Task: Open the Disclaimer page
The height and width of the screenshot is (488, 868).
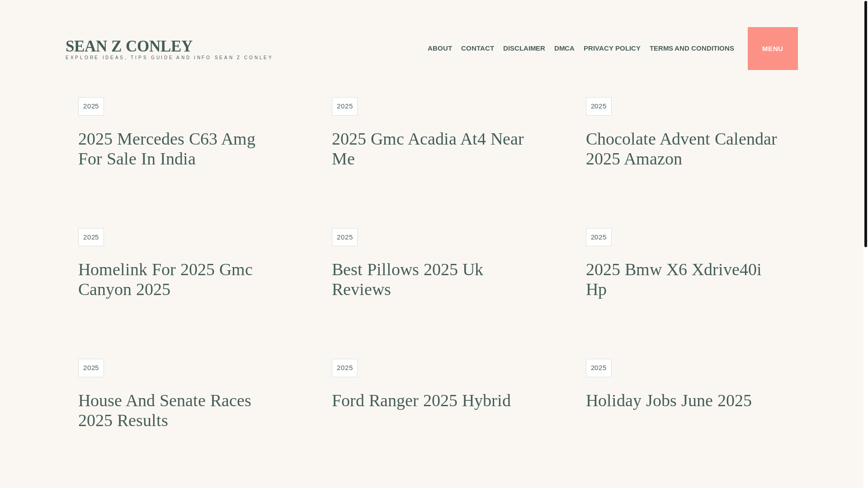Action: click(x=524, y=48)
